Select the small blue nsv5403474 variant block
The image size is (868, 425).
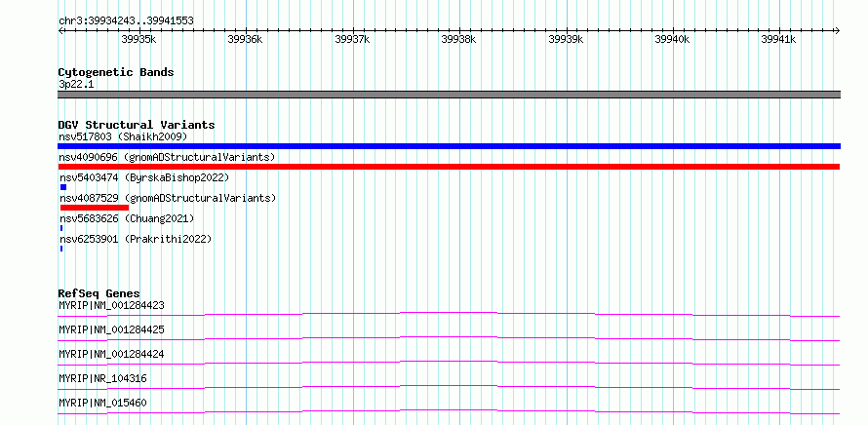63,187
